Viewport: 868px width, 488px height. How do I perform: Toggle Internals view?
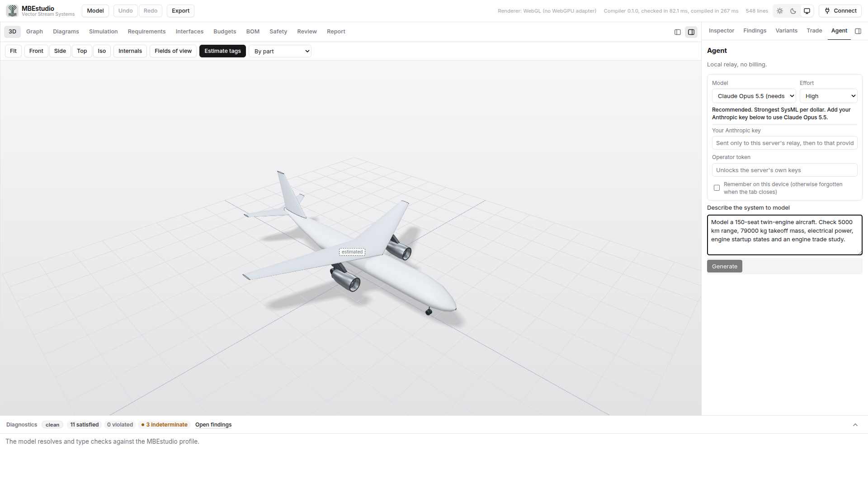130,51
